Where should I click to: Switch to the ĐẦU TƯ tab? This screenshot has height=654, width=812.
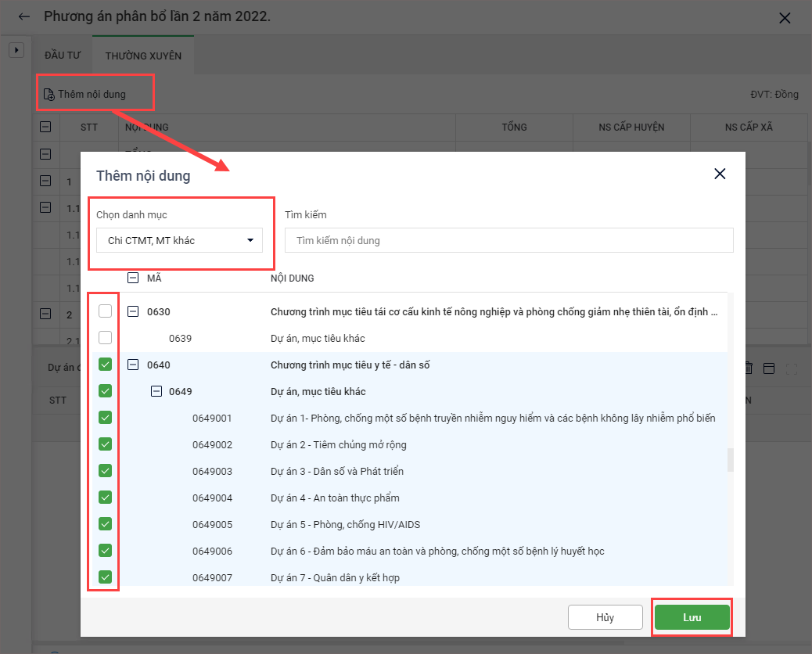[x=63, y=56]
